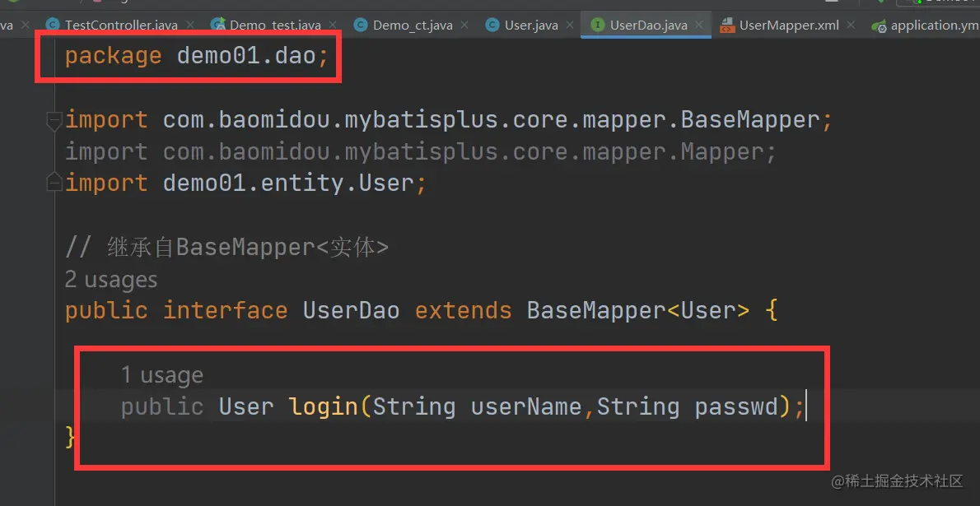Click the Demo_test.java test class icon
The height and width of the screenshot is (506, 980).
[x=218, y=26]
